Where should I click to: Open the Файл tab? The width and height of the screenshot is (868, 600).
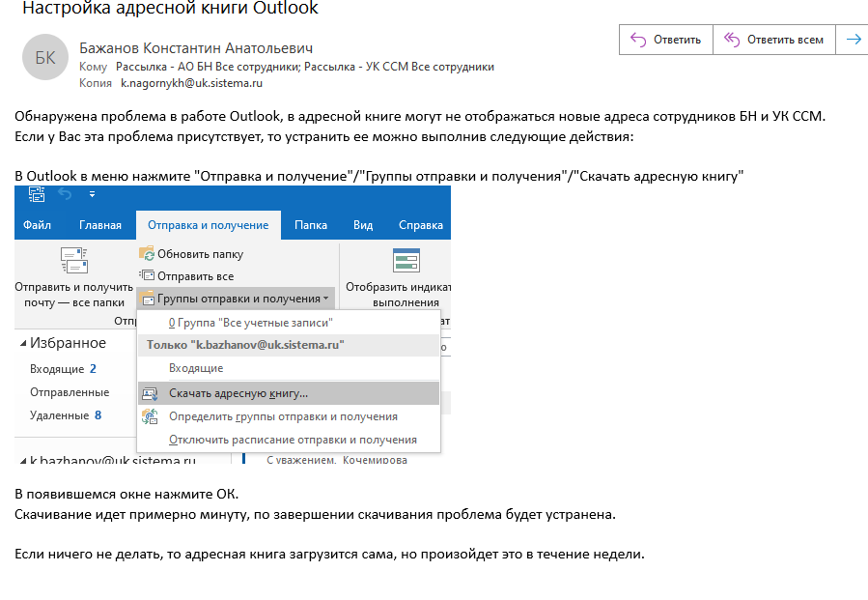37,225
